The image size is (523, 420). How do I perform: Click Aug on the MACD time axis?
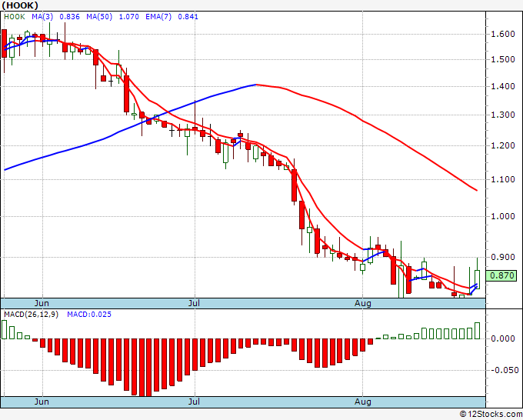point(362,402)
